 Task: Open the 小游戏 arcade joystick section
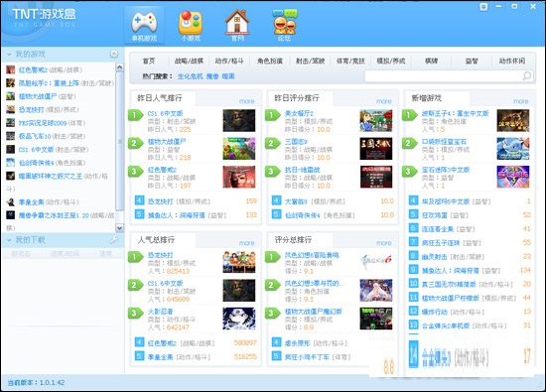191,26
